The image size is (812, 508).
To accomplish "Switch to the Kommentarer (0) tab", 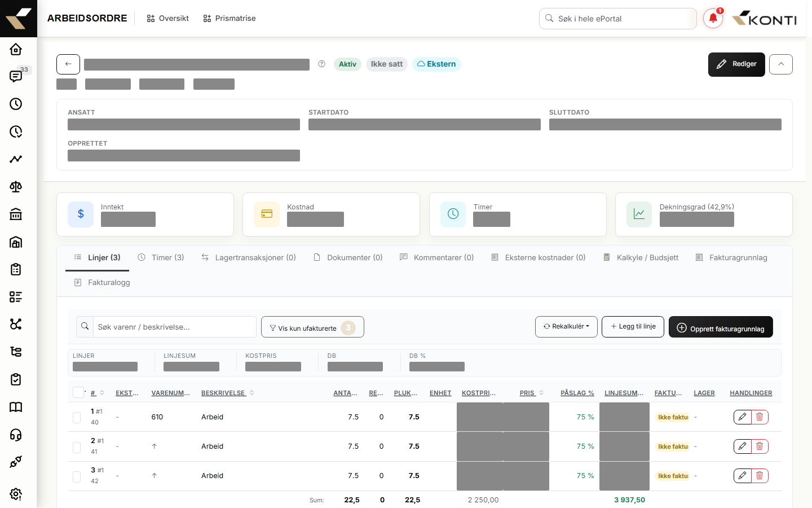I will click(x=436, y=257).
